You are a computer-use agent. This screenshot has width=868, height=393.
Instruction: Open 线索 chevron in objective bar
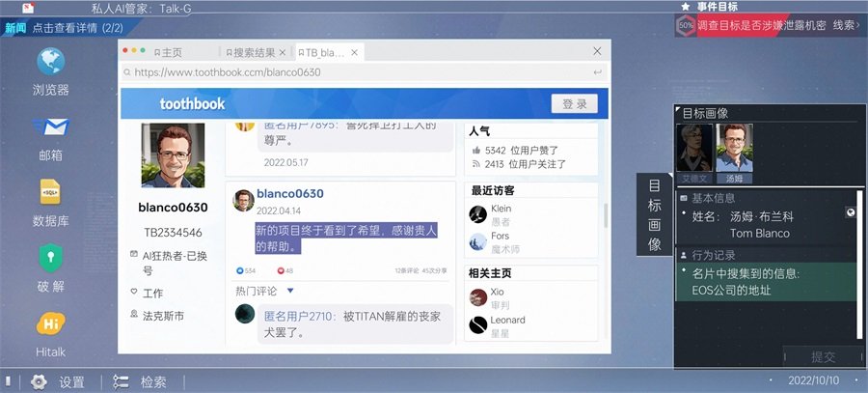pos(858,25)
